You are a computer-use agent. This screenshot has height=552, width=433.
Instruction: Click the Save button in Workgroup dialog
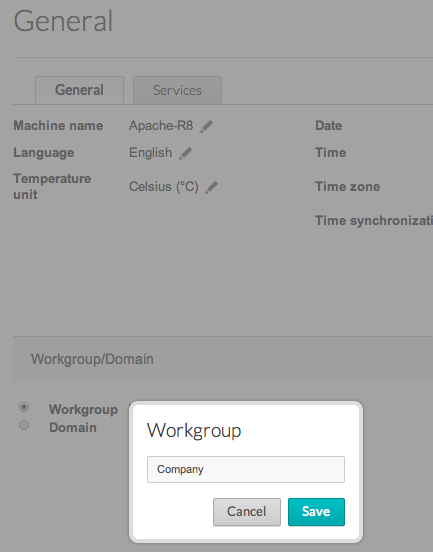(316, 512)
